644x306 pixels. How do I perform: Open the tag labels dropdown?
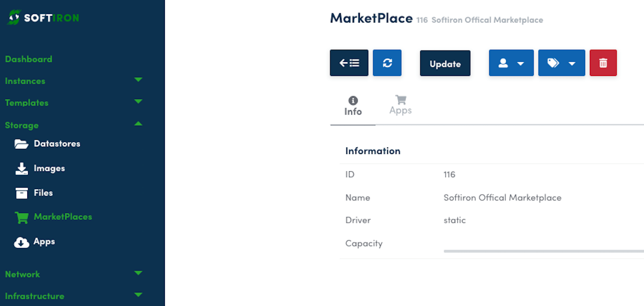pos(561,63)
